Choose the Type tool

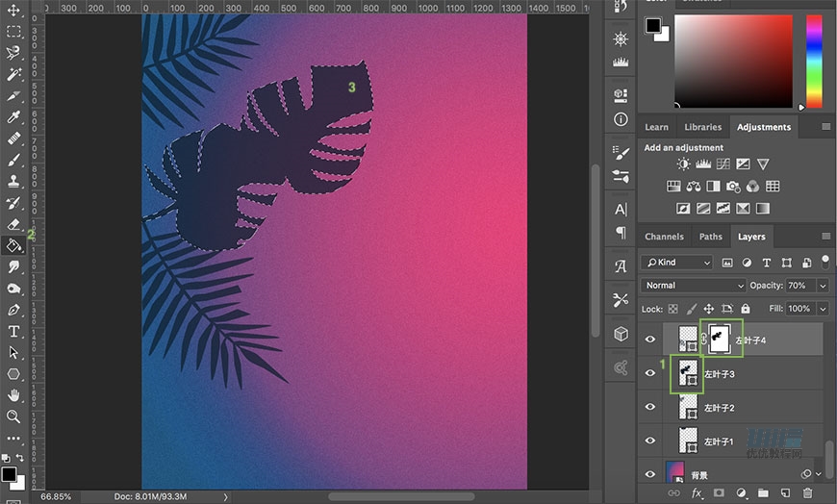[x=13, y=331]
